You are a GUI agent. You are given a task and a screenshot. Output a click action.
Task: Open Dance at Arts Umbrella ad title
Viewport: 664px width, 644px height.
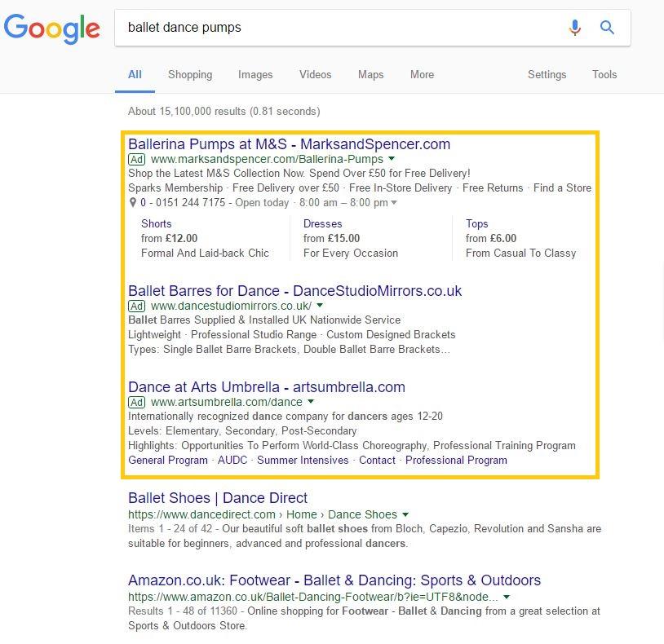[267, 387]
